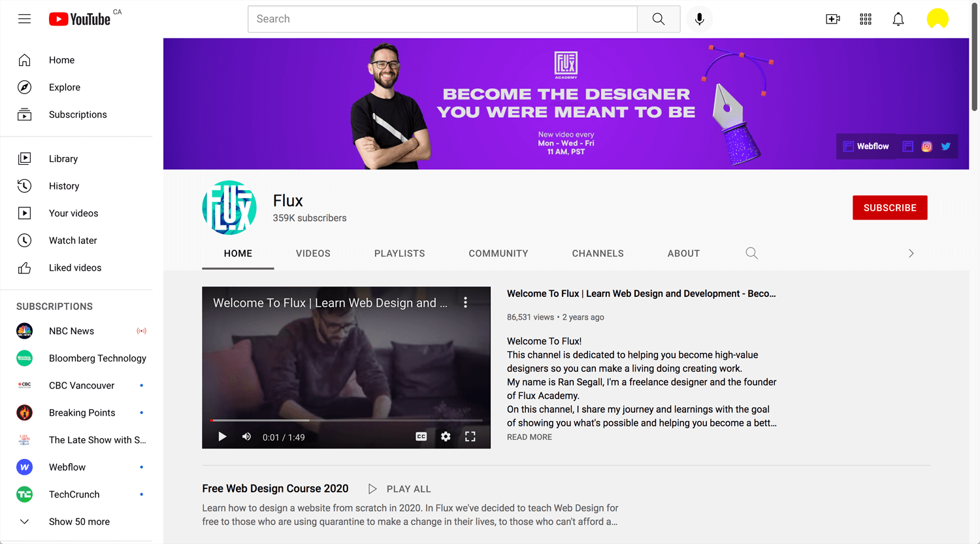Open Liked videos in sidebar
Screen dimensions: 980x544
(76, 267)
